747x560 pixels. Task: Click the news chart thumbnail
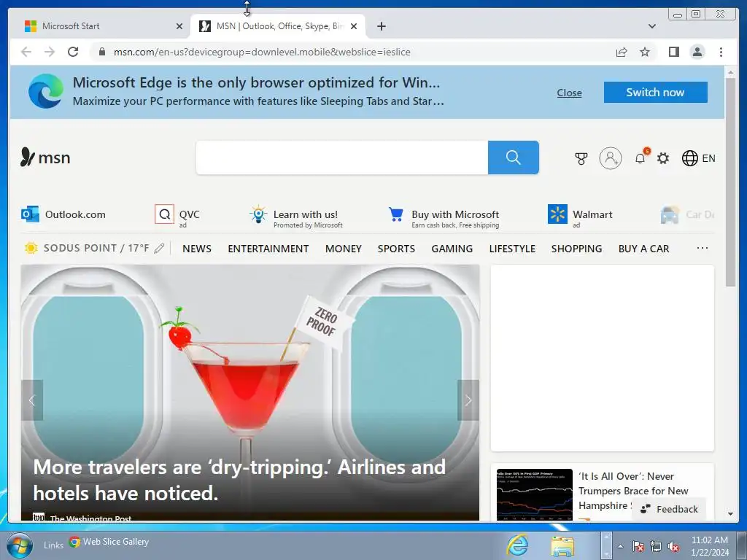coord(535,494)
